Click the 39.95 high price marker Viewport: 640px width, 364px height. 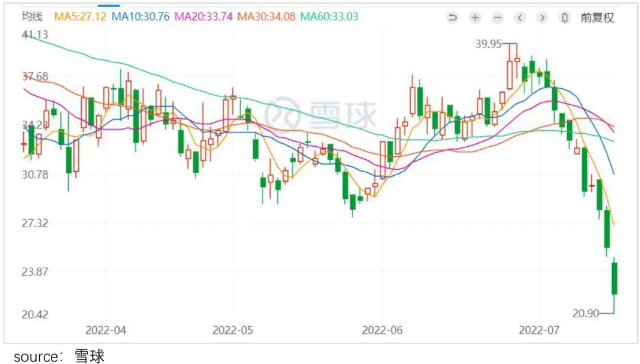click(x=489, y=44)
